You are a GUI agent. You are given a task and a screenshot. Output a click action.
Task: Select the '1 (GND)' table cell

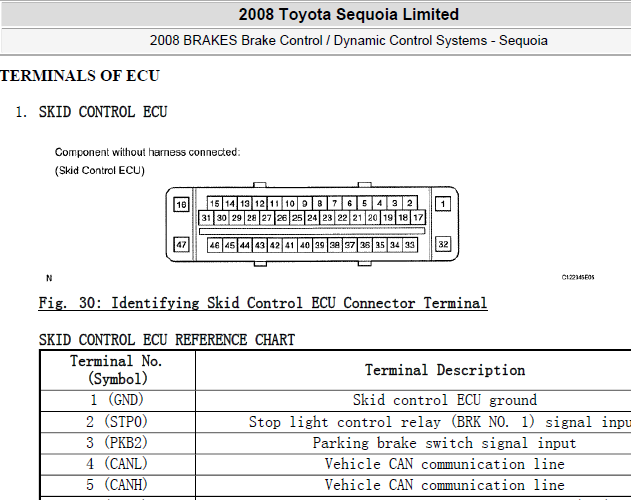[118, 400]
